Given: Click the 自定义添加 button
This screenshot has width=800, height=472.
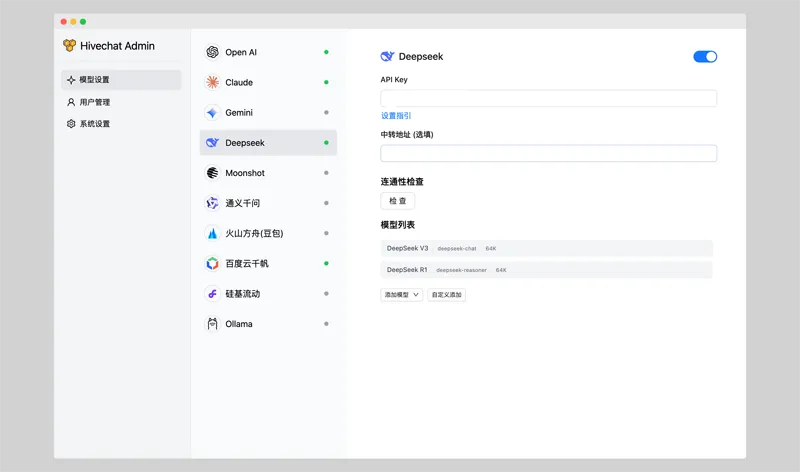Looking at the screenshot, I should (447, 295).
